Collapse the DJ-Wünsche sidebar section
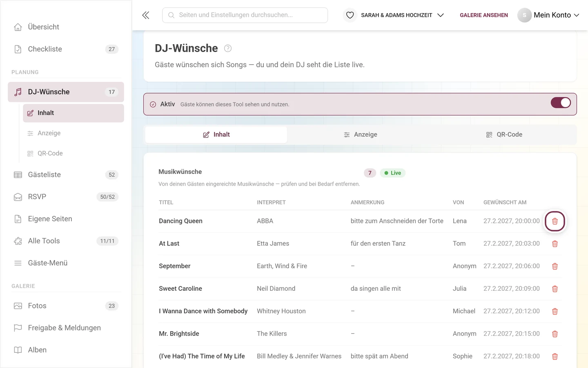588x368 pixels. (66, 92)
